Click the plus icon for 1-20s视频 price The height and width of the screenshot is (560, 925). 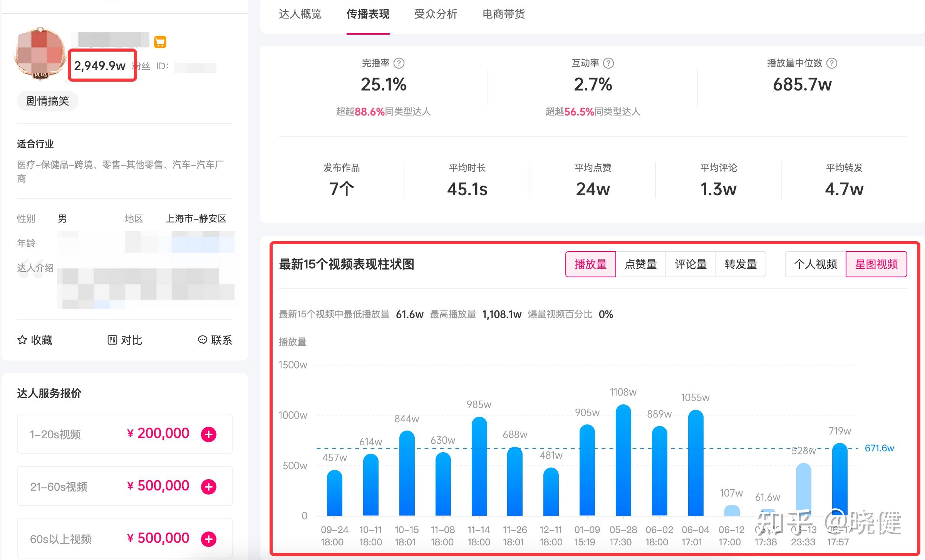[209, 434]
